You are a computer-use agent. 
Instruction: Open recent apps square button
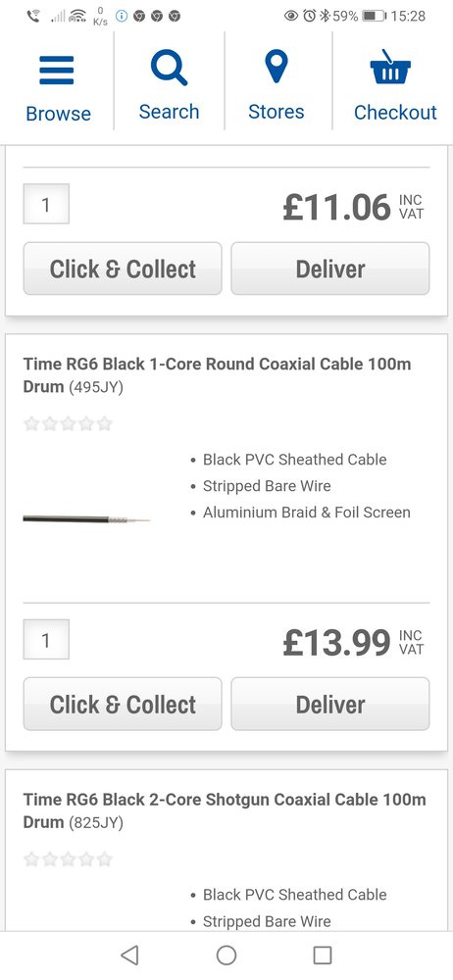click(323, 955)
